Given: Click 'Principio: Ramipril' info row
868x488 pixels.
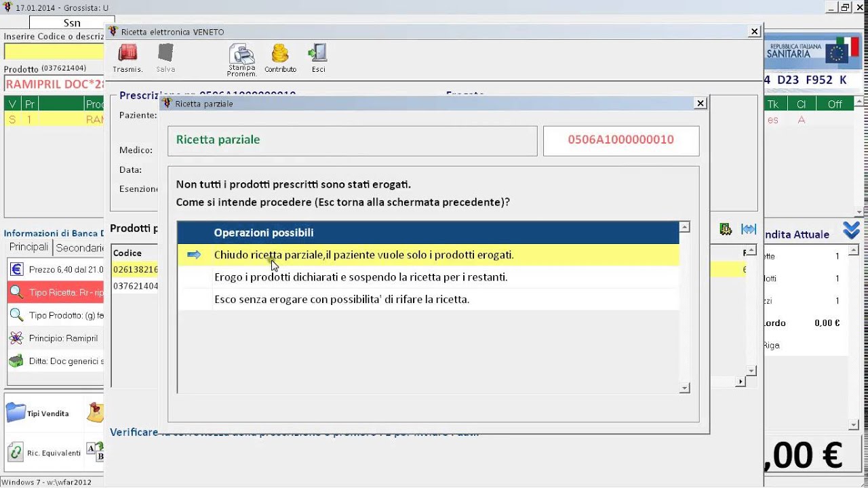Looking at the screenshot, I should [x=57, y=338].
